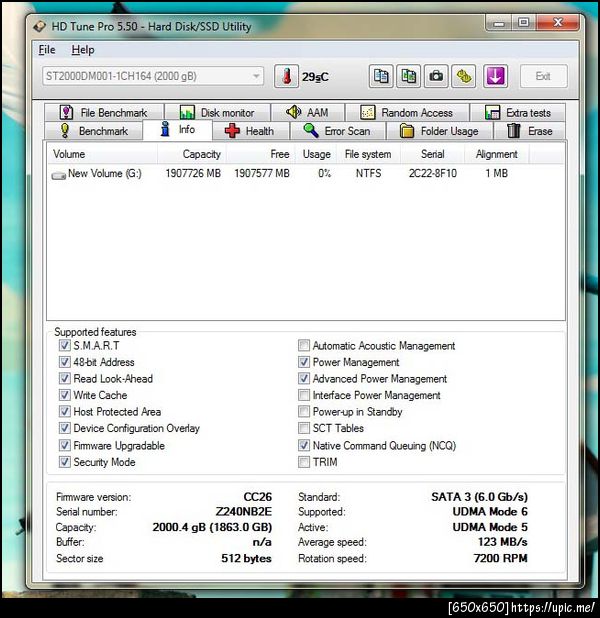Toggle the S.M.A.R.T checkbox
Viewport: 600px width, 618px height.
click(65, 345)
